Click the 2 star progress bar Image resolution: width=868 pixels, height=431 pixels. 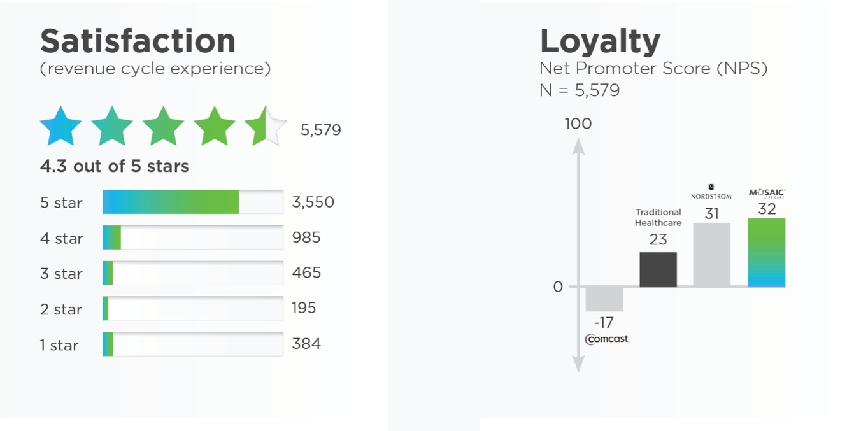pyautogui.click(x=192, y=309)
